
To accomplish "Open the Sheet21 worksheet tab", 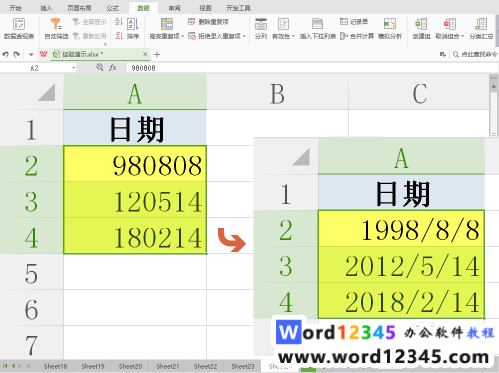I will tap(168, 366).
